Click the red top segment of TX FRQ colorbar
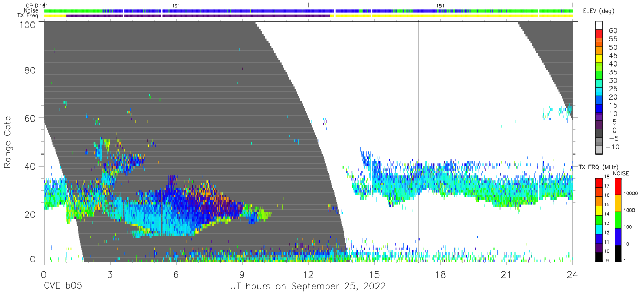 point(598,182)
